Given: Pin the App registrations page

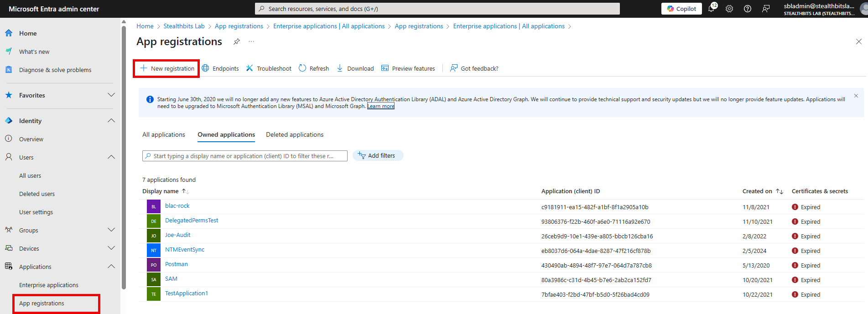Looking at the screenshot, I should pyautogui.click(x=236, y=41).
